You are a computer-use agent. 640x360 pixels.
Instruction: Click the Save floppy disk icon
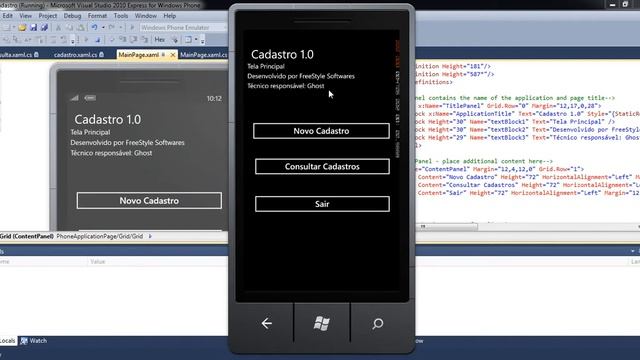pyautogui.click(x=33, y=27)
